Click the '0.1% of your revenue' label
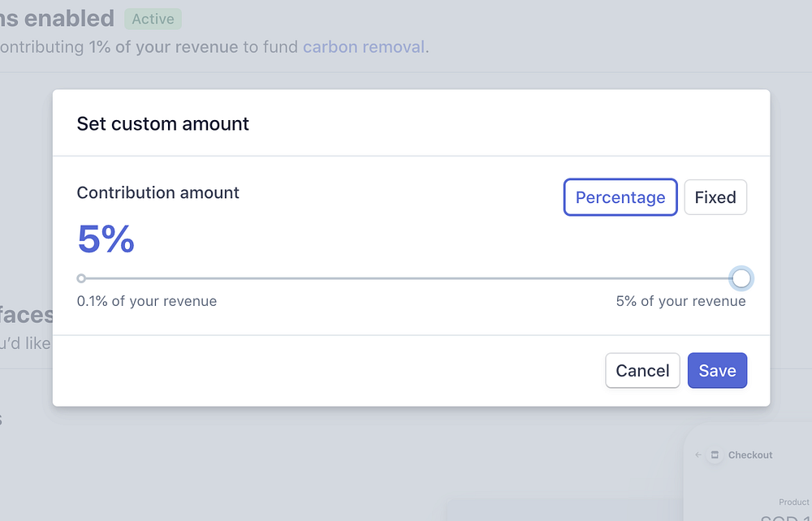Viewport: 812px width, 521px height. pos(147,301)
